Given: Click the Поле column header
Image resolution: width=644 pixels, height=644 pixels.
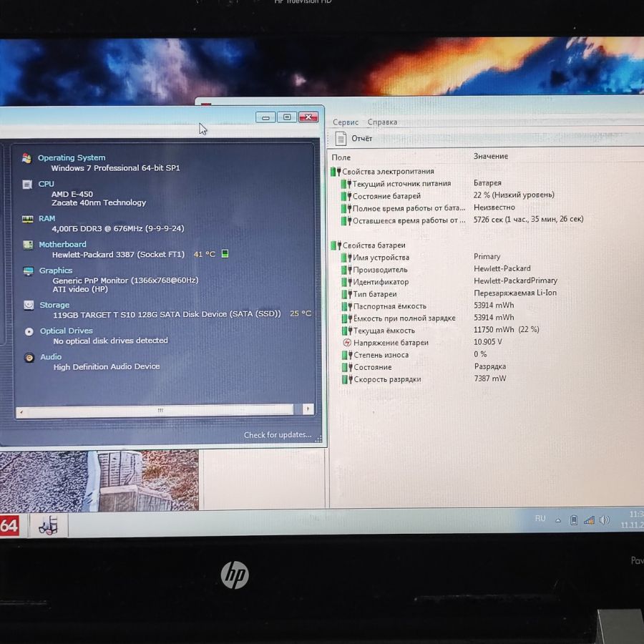Looking at the screenshot, I should [x=341, y=157].
